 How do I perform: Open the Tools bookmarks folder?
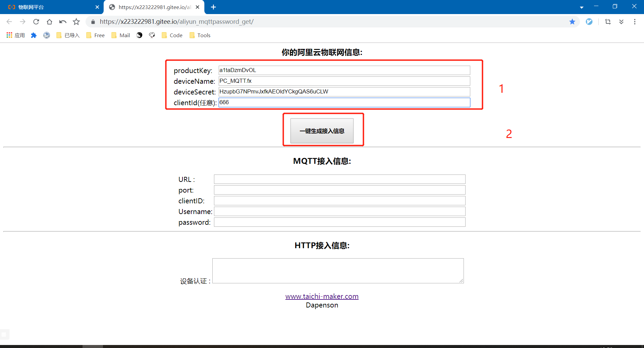200,35
